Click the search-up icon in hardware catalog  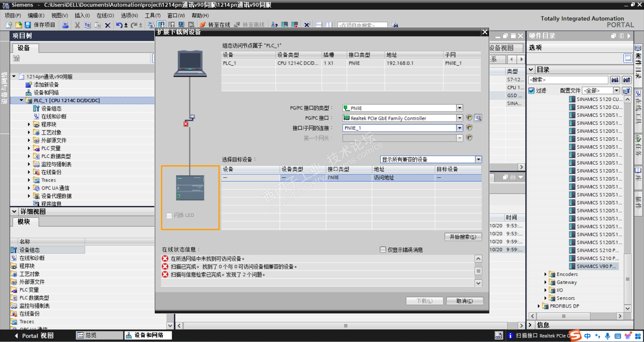[627, 80]
